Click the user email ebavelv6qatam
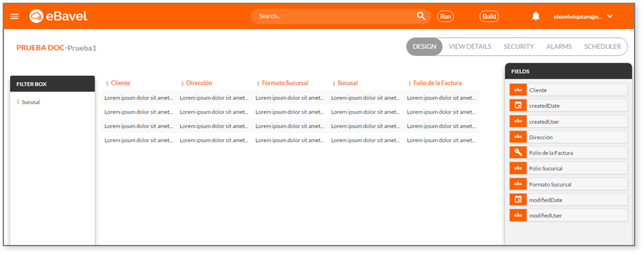 [578, 17]
